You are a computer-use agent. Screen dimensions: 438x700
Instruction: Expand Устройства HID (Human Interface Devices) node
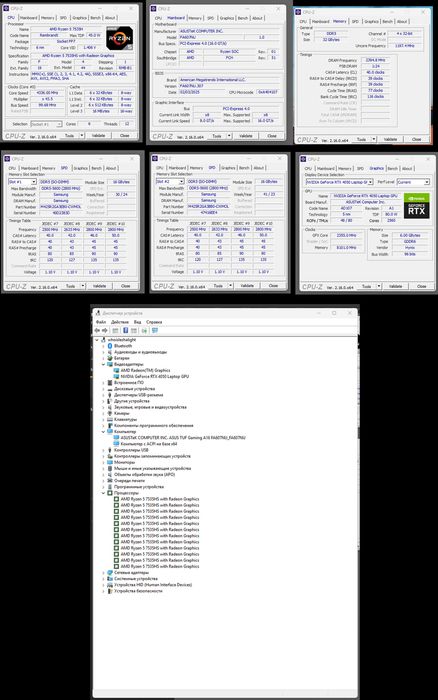[x=104, y=585]
